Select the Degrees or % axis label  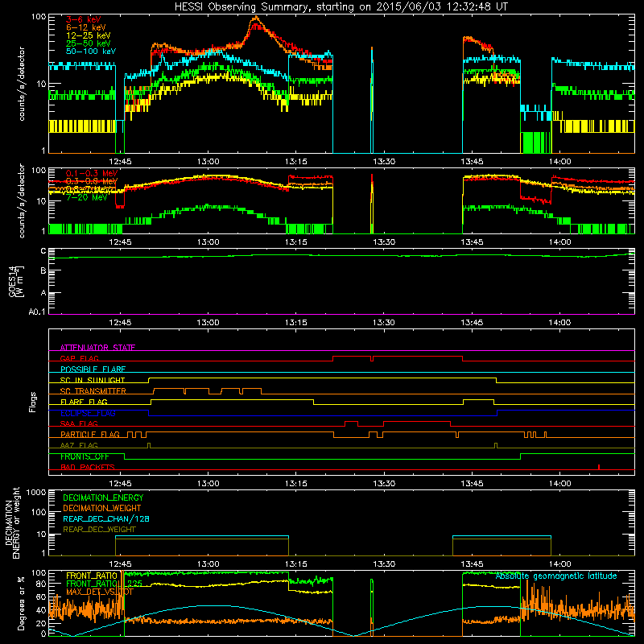click(x=21, y=604)
